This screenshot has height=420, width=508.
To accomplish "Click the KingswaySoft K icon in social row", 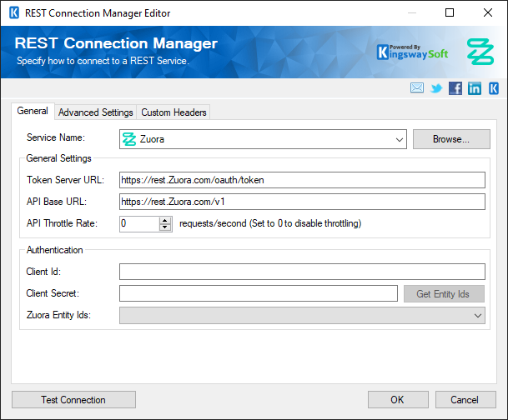I will [x=494, y=88].
